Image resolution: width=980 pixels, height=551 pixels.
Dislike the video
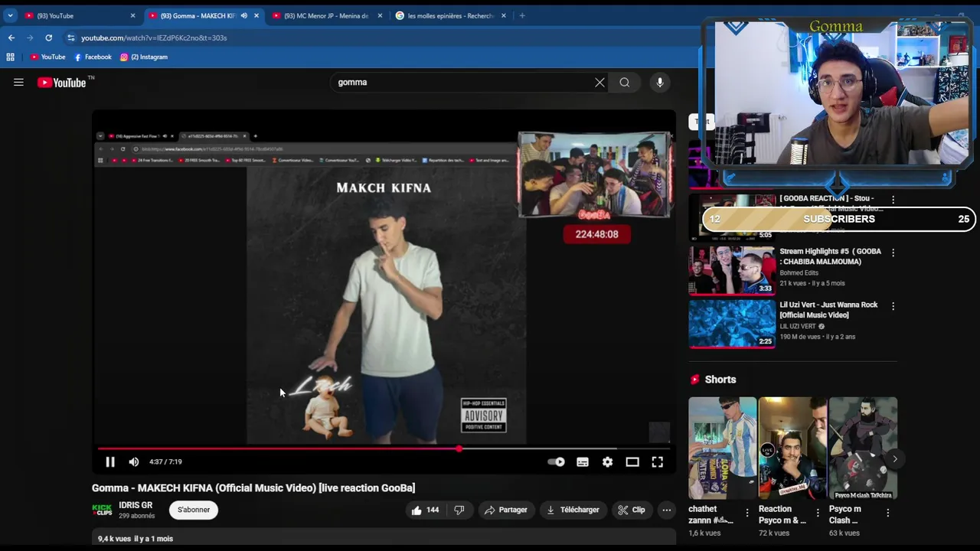coord(459,510)
